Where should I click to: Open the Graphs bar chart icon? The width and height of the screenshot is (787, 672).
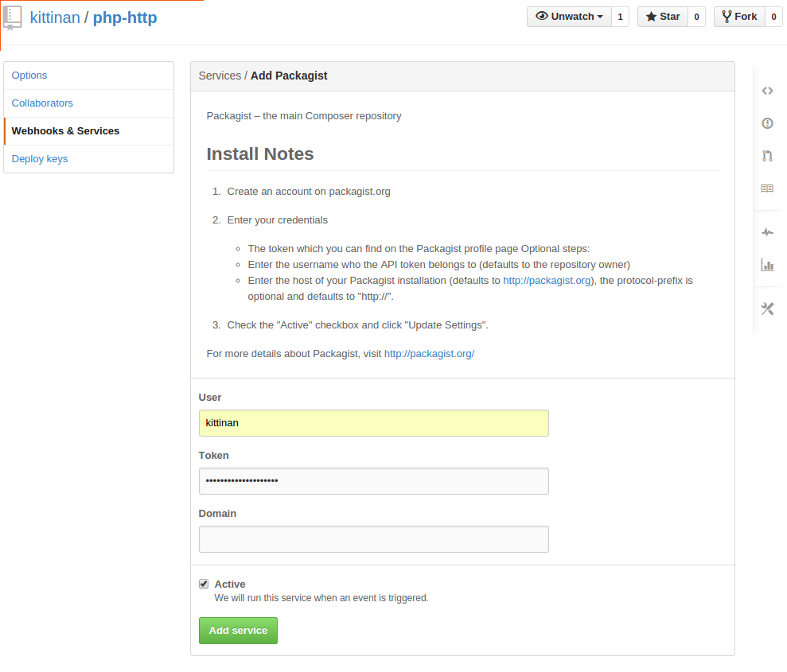click(767, 265)
